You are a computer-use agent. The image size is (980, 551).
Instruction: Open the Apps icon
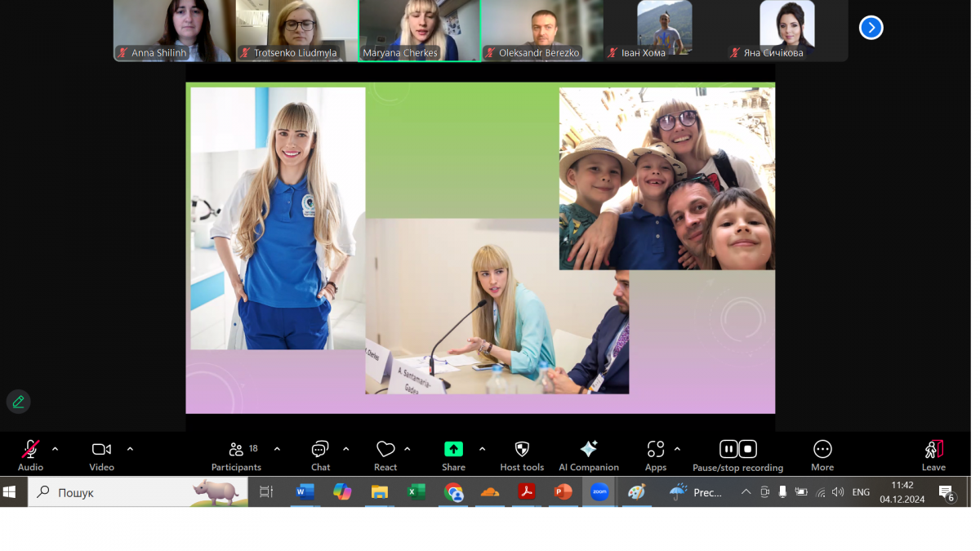pyautogui.click(x=656, y=450)
